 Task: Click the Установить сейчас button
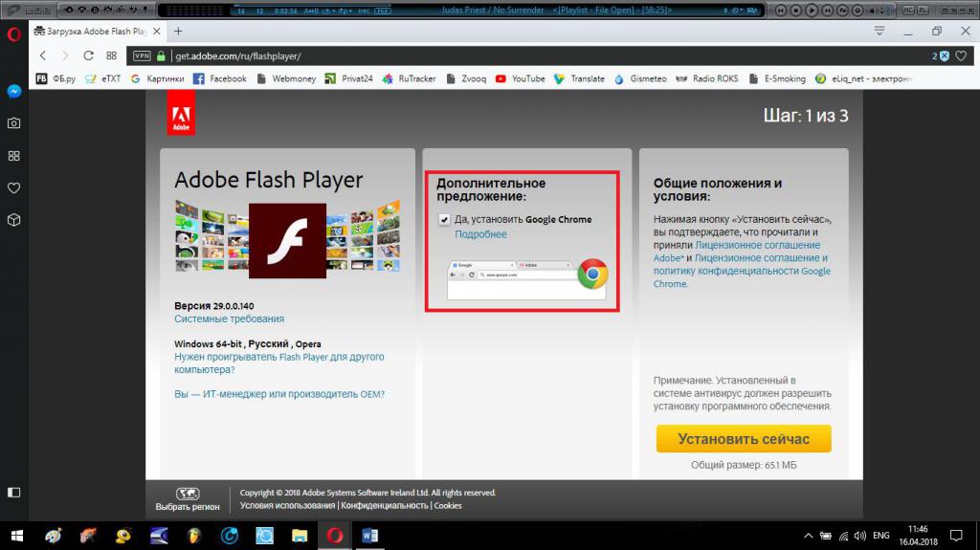pos(743,439)
